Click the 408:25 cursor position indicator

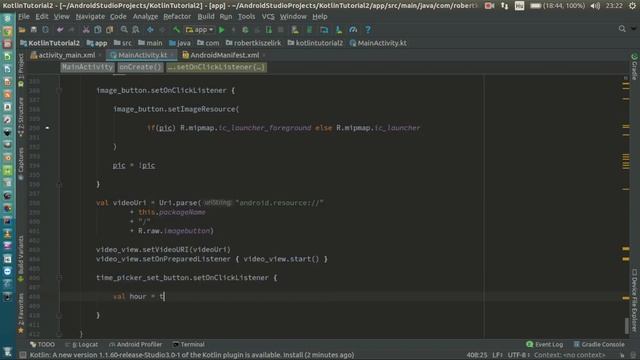coord(477,355)
